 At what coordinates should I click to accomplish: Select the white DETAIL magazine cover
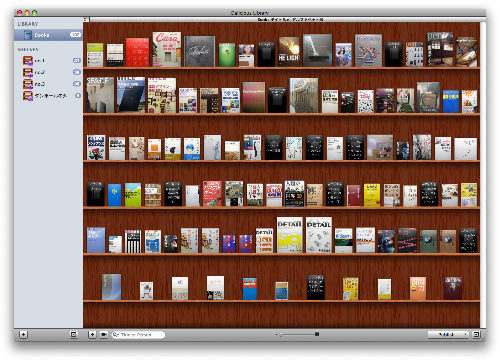319,235
